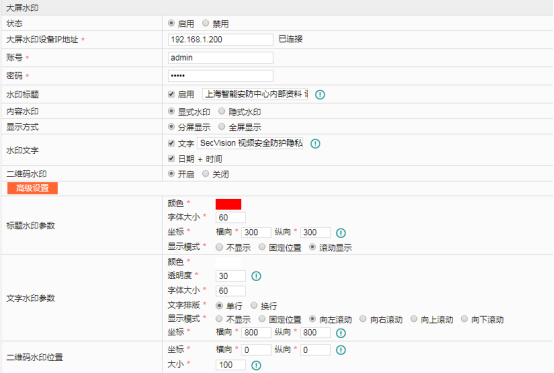The width and height of the screenshot is (554, 373).
Task: Select 禁用 status radio button
Action: tap(206, 23)
